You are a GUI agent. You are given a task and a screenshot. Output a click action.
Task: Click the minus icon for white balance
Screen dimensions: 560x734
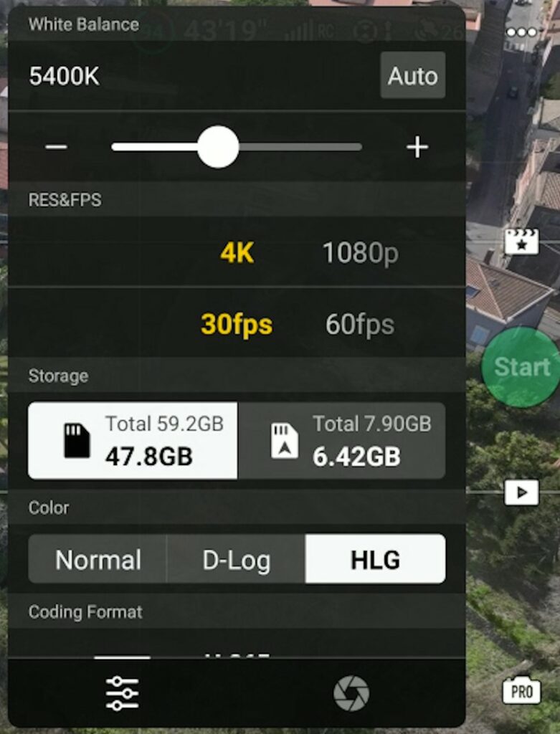pos(56,147)
